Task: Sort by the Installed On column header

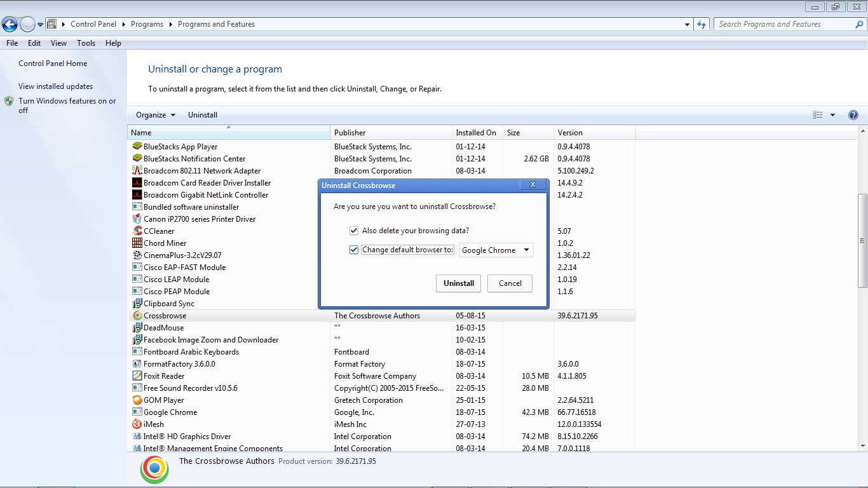Action: 477,133
